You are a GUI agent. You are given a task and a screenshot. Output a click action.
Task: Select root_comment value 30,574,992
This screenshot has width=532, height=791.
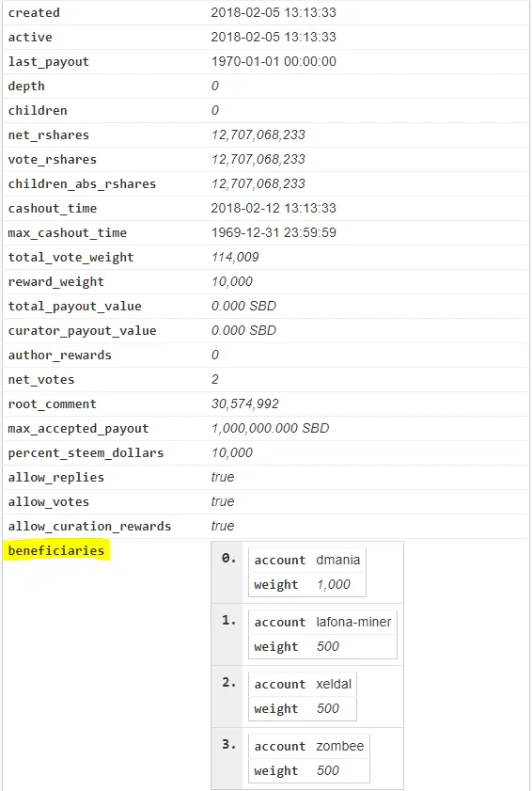point(245,404)
